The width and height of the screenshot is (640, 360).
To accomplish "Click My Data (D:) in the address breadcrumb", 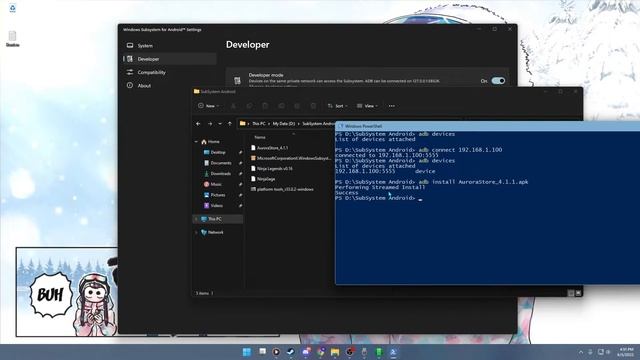I will 284,124.
